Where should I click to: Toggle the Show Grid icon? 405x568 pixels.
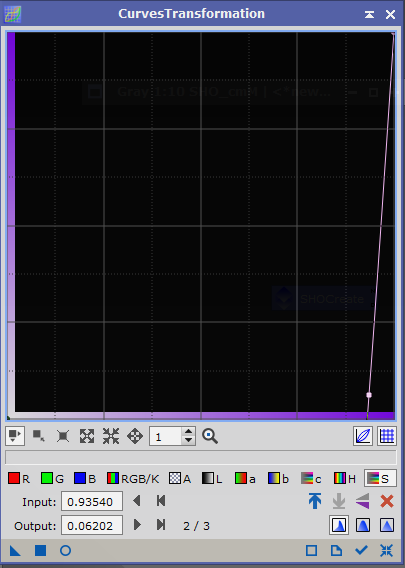point(387,436)
